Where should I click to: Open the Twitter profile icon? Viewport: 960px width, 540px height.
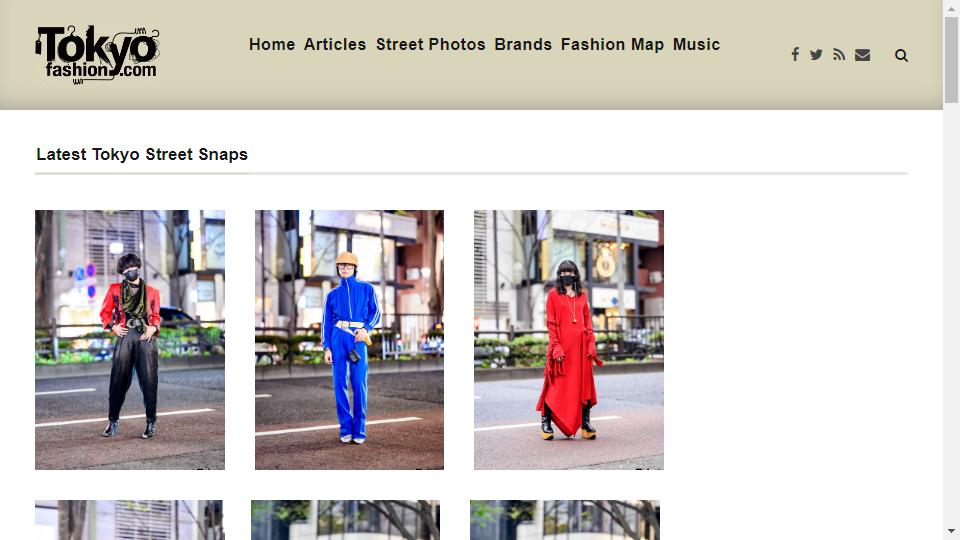click(x=816, y=54)
